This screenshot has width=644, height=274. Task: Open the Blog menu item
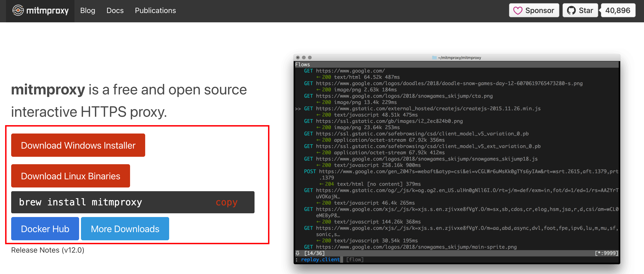87,10
